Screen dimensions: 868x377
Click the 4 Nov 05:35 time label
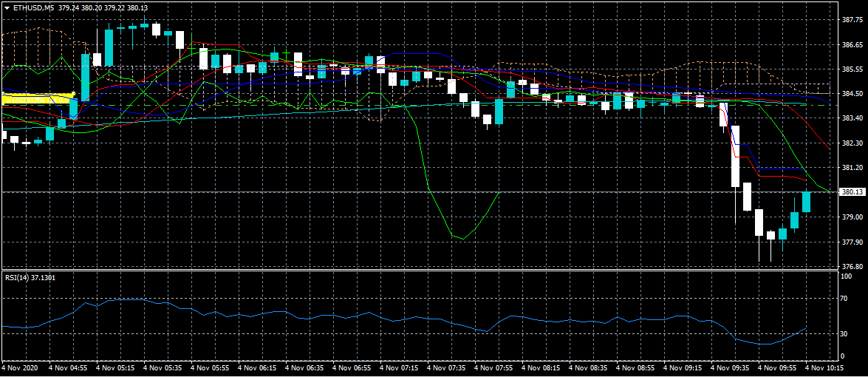[x=163, y=367]
